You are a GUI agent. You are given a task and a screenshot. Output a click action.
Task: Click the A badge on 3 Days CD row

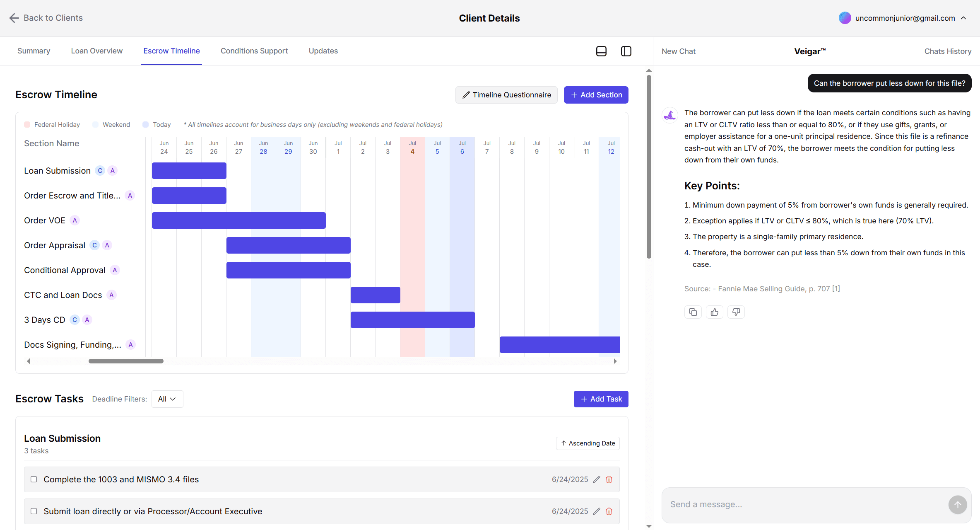[x=87, y=320]
